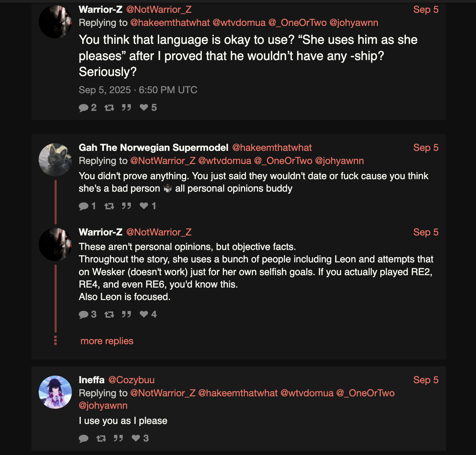
Task: Click @_OneOrTwo mention in Gah's reply
Action: [x=283, y=161]
